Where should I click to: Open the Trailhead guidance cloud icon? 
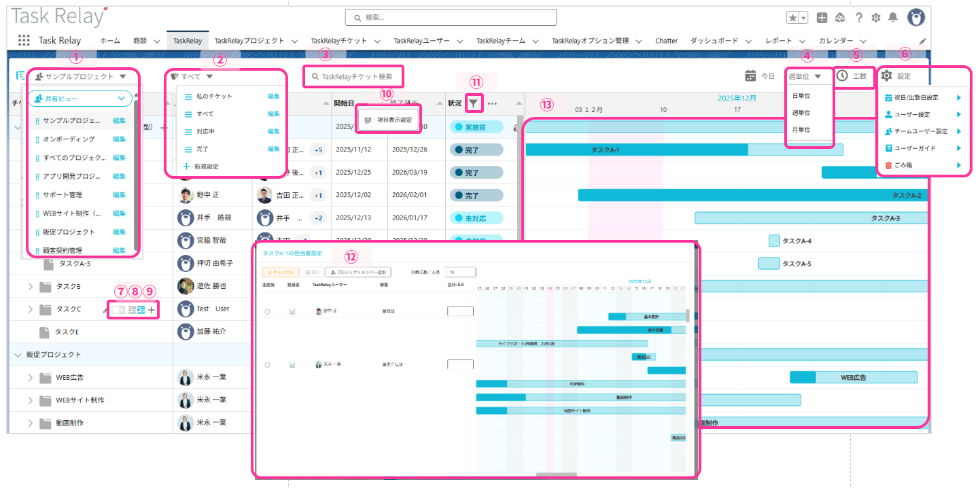(x=841, y=18)
